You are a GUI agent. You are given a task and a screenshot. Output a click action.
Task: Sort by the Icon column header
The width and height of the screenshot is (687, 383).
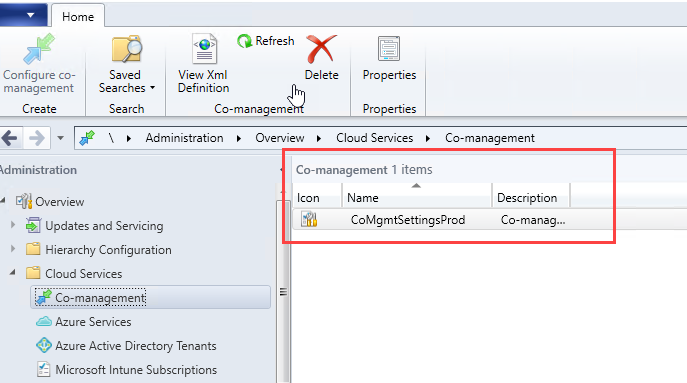point(317,198)
